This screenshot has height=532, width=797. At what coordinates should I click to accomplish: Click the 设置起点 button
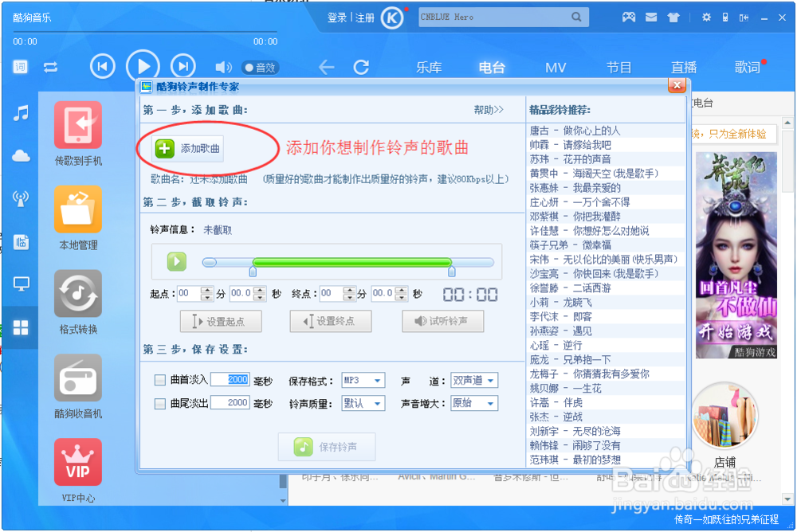pyautogui.click(x=221, y=321)
